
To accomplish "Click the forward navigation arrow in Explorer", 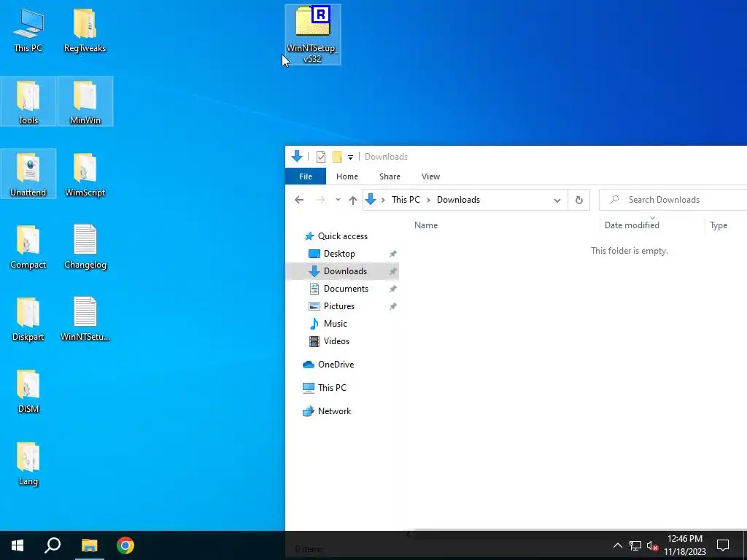I will click(321, 200).
